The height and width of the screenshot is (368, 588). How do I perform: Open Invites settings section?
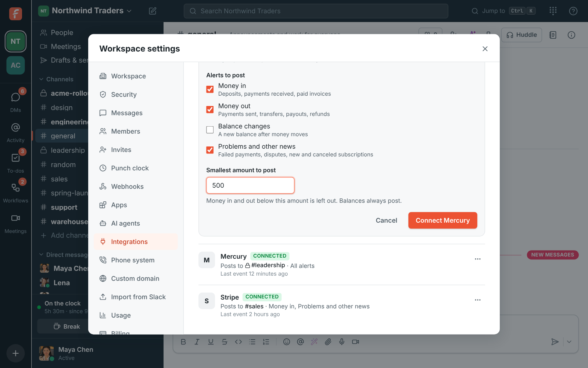pyautogui.click(x=136, y=150)
